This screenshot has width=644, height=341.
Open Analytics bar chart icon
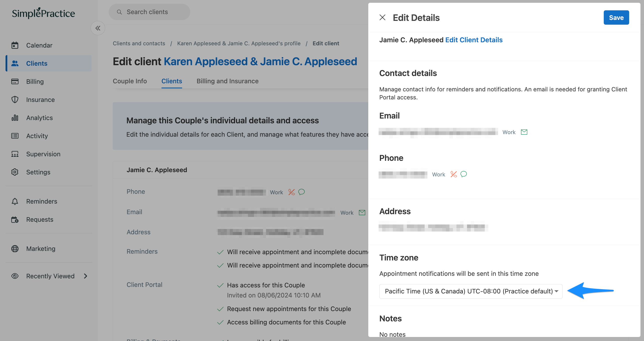(15, 118)
